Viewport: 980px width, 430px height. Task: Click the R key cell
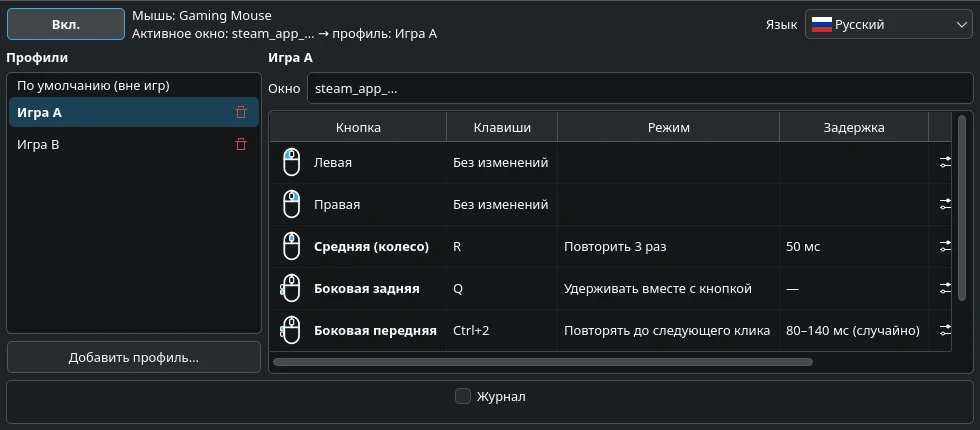pos(502,246)
